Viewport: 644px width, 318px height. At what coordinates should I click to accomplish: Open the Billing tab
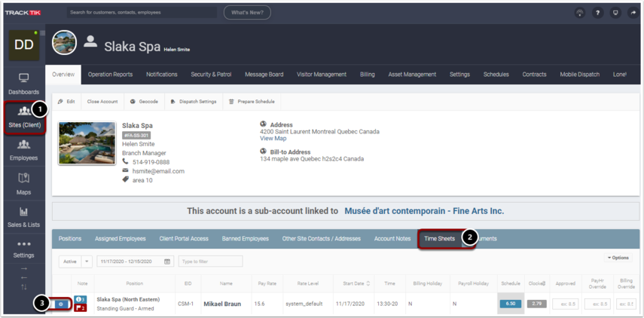[x=367, y=75]
